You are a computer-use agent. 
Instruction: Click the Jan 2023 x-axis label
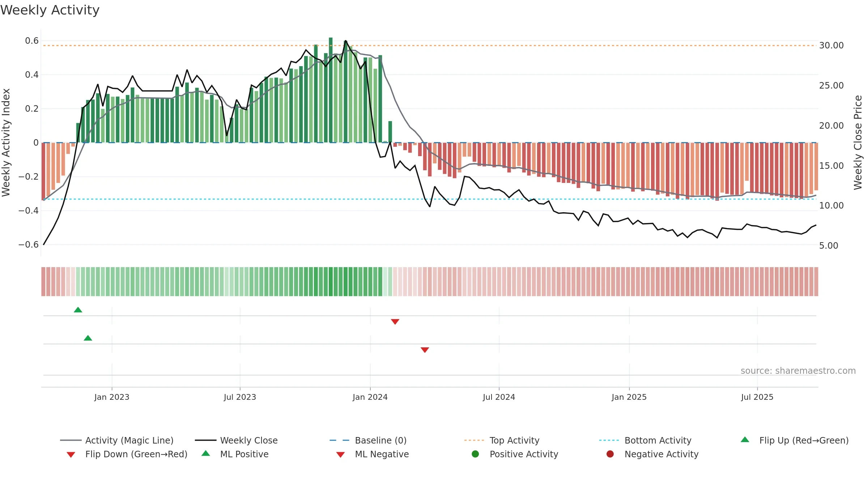(112, 397)
